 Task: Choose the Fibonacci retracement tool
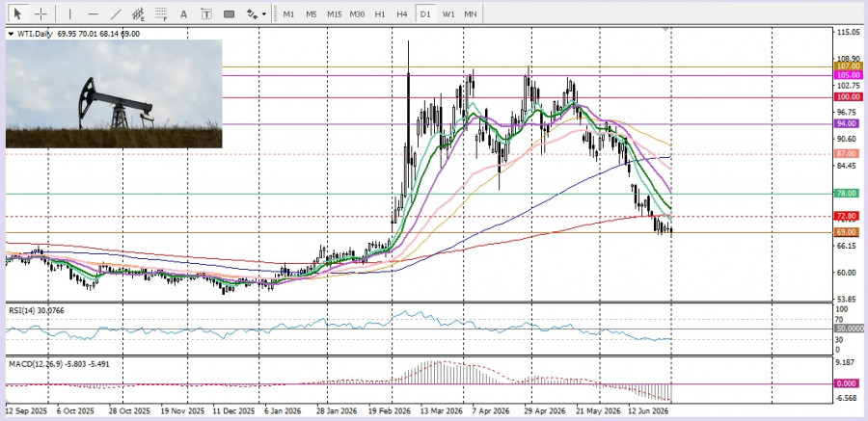pos(161,13)
